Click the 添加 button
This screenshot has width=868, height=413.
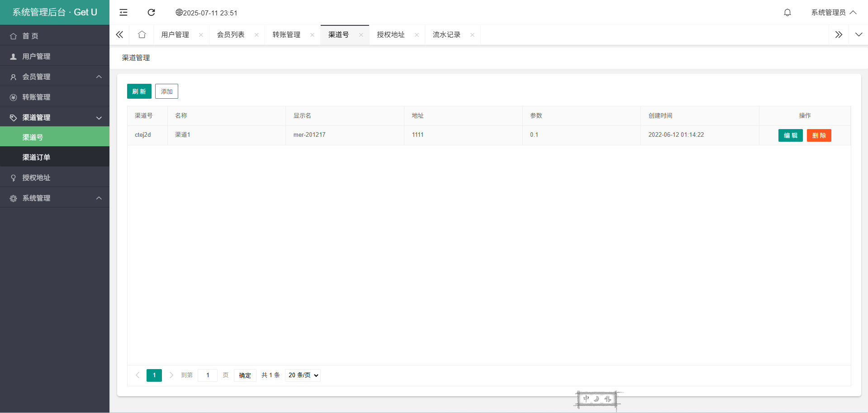pyautogui.click(x=166, y=91)
